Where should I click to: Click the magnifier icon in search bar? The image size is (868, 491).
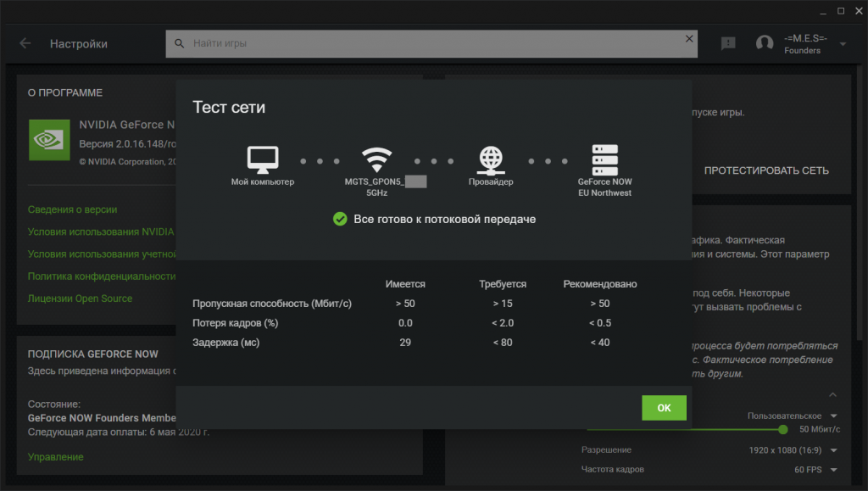click(179, 42)
